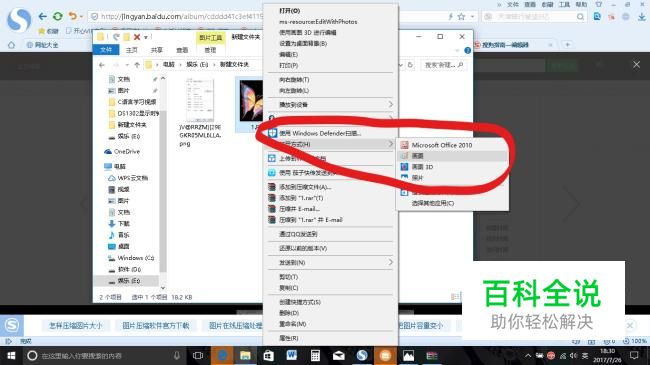The image size is (650, 365).
Task: Click the Cortana microphone icon
Action: click(177, 355)
